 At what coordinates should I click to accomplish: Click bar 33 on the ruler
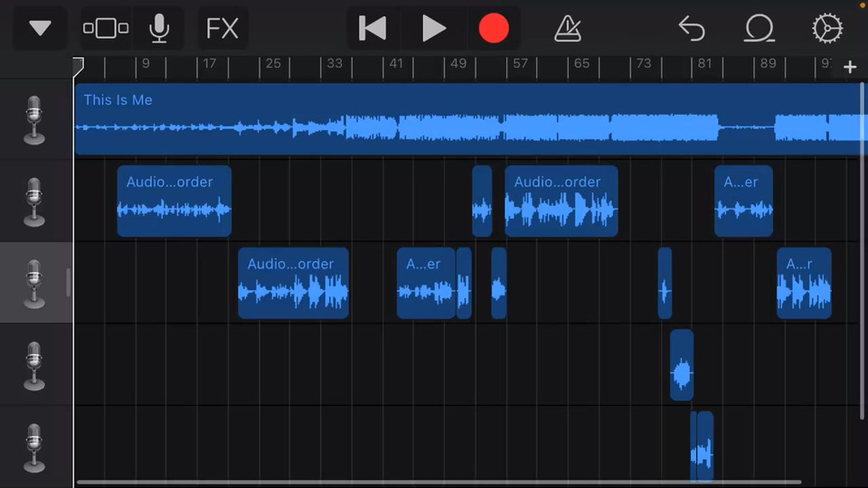(x=335, y=63)
